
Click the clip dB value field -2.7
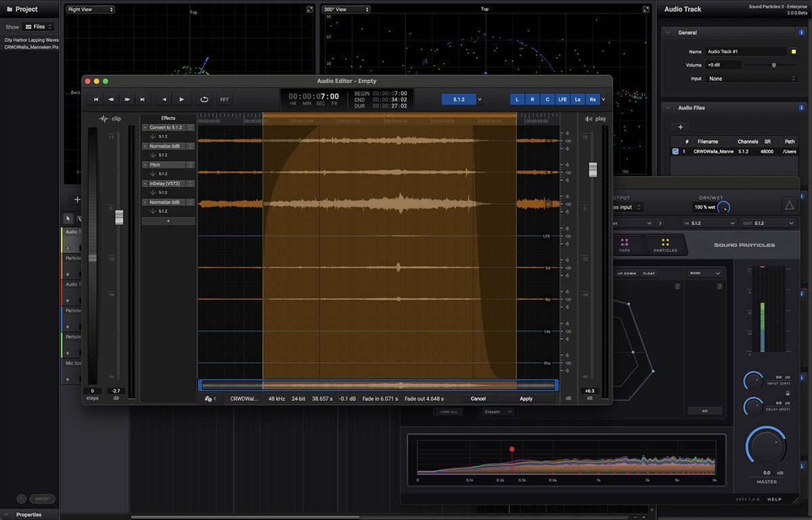pyautogui.click(x=116, y=391)
